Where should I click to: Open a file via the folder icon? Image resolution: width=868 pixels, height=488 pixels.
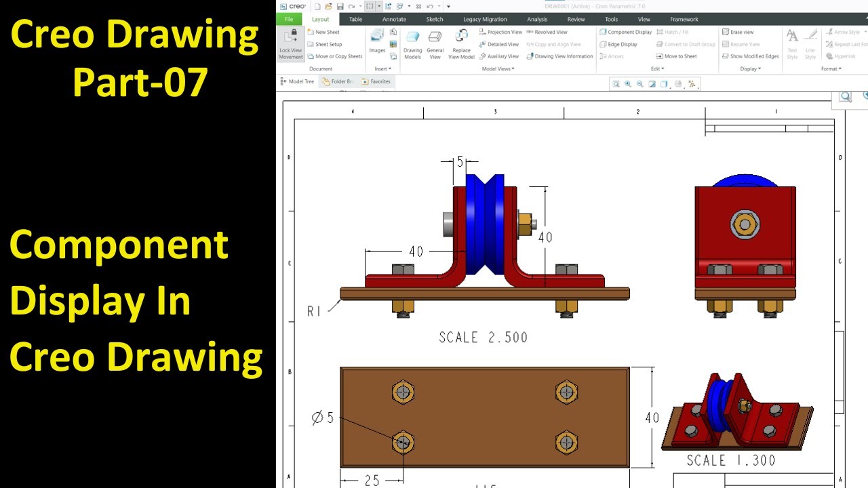click(x=329, y=6)
